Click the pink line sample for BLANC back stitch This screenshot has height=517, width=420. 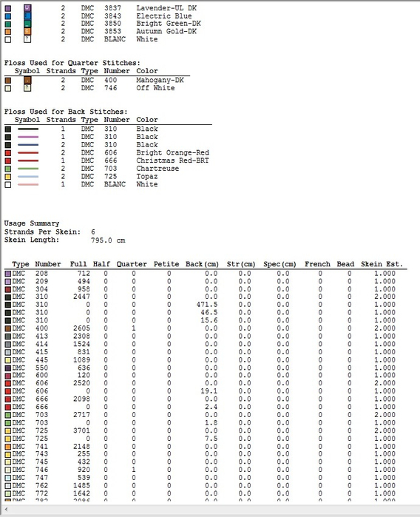click(28, 184)
